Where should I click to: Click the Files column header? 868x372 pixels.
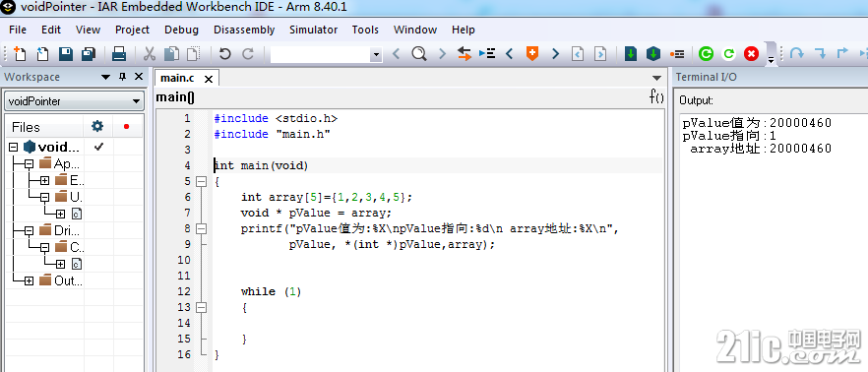click(44, 127)
